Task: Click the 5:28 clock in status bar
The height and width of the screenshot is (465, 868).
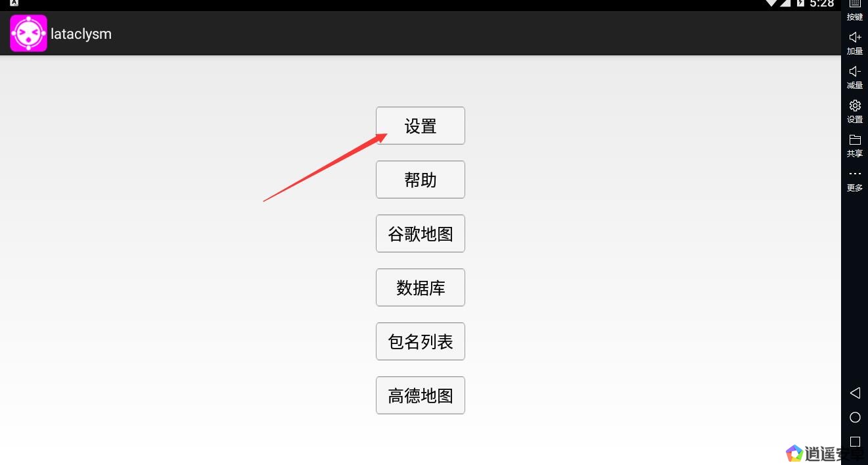Action: 821,4
